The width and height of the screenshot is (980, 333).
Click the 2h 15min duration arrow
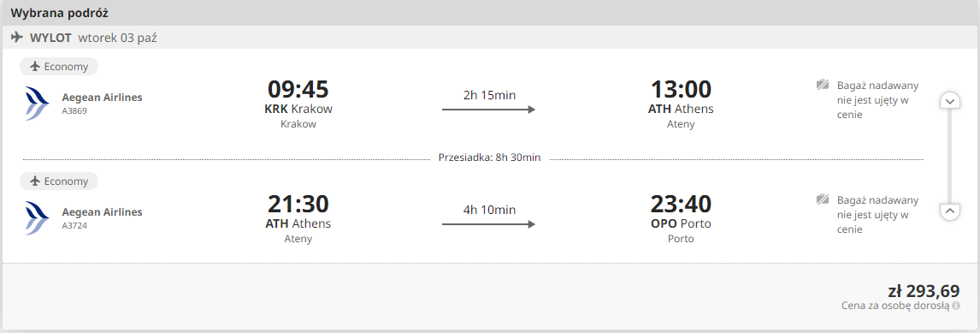[x=489, y=110]
